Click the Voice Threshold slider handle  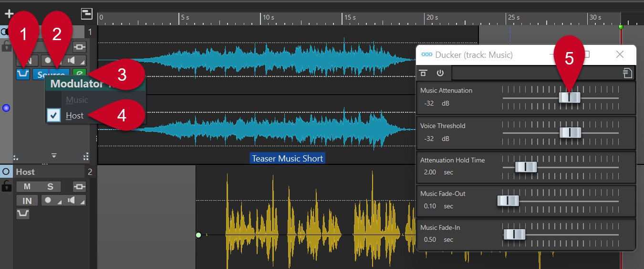[571, 132]
